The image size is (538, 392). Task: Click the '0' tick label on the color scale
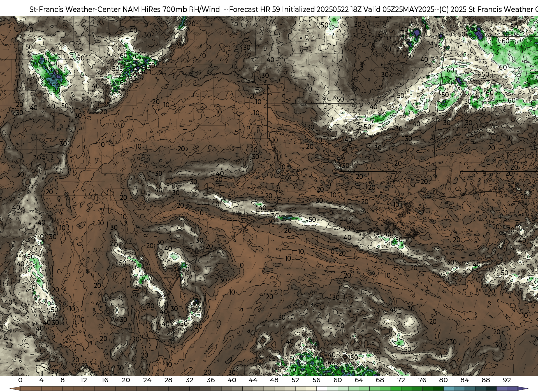coord(20,380)
